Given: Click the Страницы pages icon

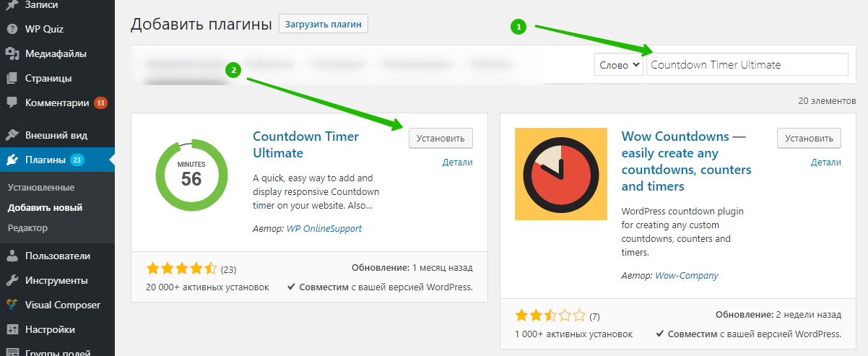Looking at the screenshot, I should [x=12, y=78].
